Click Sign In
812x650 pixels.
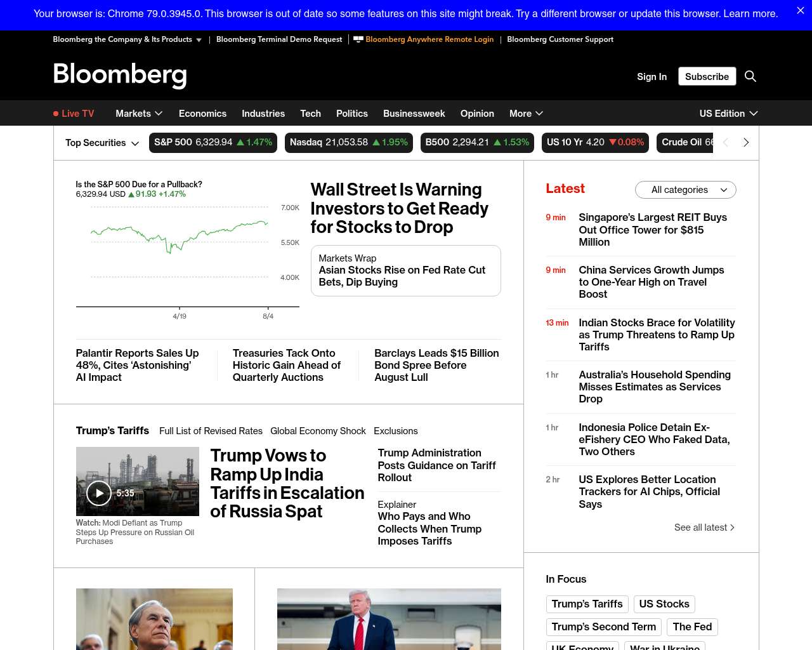652,77
